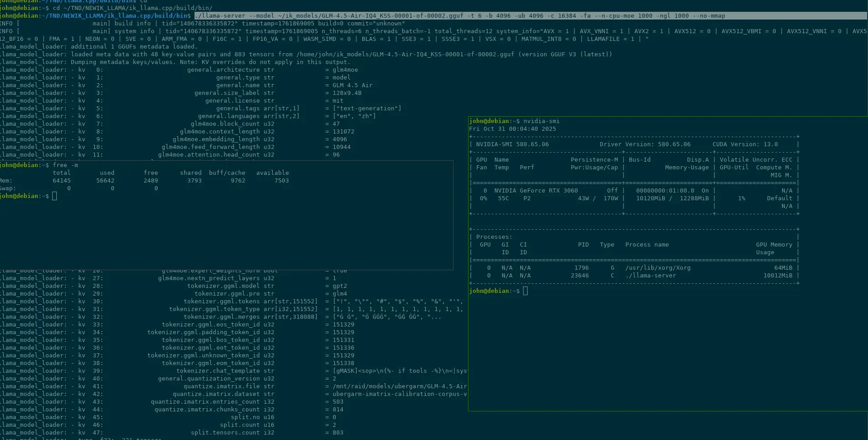Click the '64MiB' Xorg memory usage value

[783, 268]
